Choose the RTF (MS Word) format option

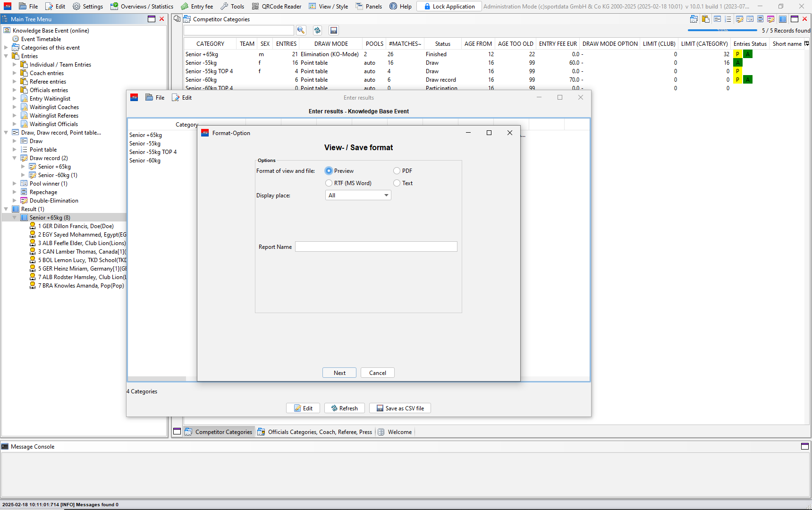[x=329, y=183]
